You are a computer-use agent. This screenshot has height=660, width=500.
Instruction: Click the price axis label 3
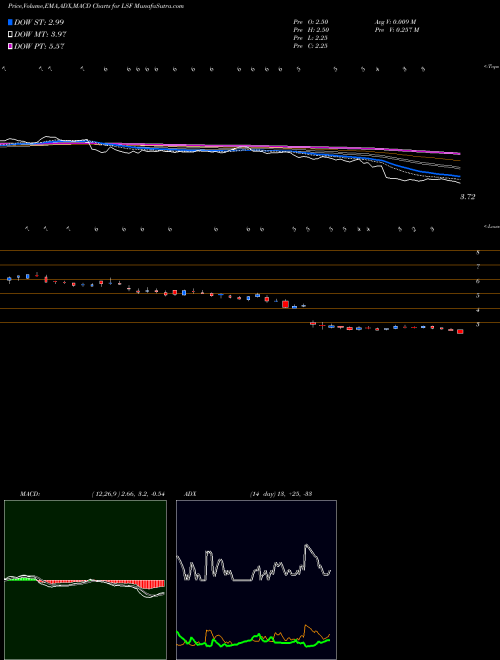point(478,325)
